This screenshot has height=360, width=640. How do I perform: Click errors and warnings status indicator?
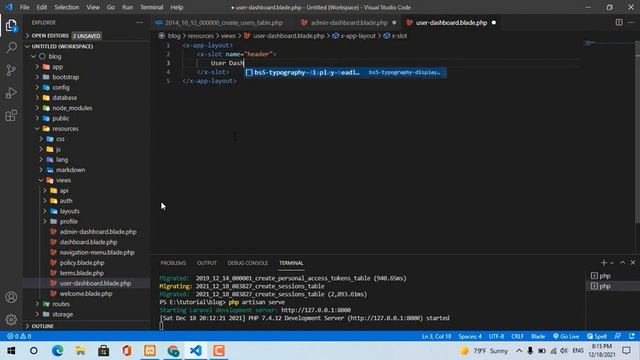click(19, 336)
